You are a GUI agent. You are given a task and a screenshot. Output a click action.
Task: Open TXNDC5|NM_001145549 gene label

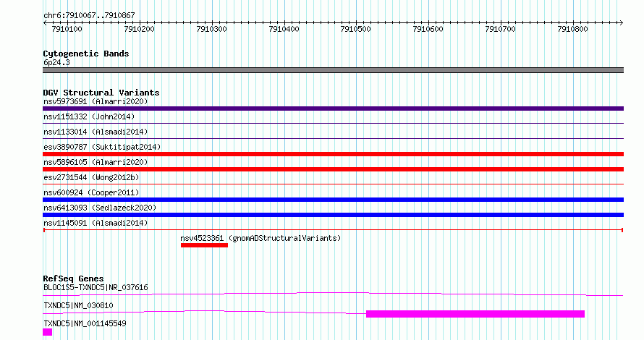pos(85,323)
